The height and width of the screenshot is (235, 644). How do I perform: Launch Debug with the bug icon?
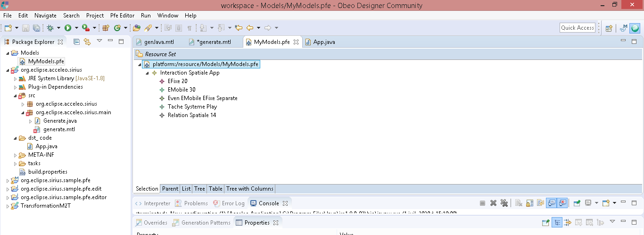pos(50,28)
